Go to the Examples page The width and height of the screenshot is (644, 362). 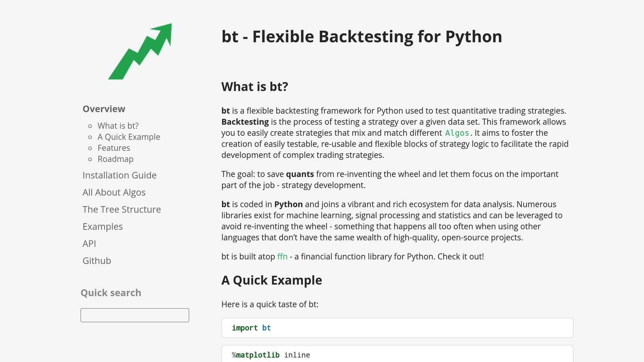point(103,227)
